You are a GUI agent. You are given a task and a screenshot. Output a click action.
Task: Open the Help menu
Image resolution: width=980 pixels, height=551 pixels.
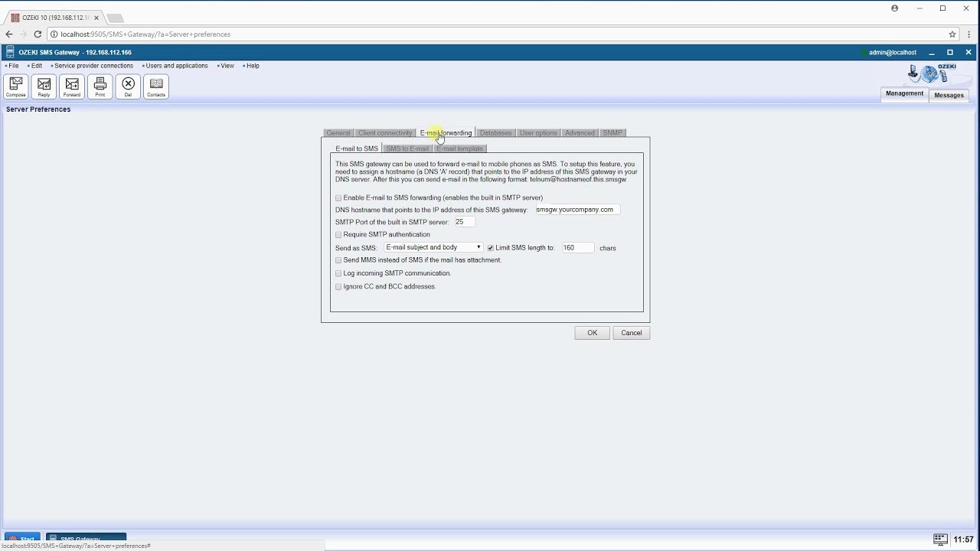pyautogui.click(x=252, y=66)
